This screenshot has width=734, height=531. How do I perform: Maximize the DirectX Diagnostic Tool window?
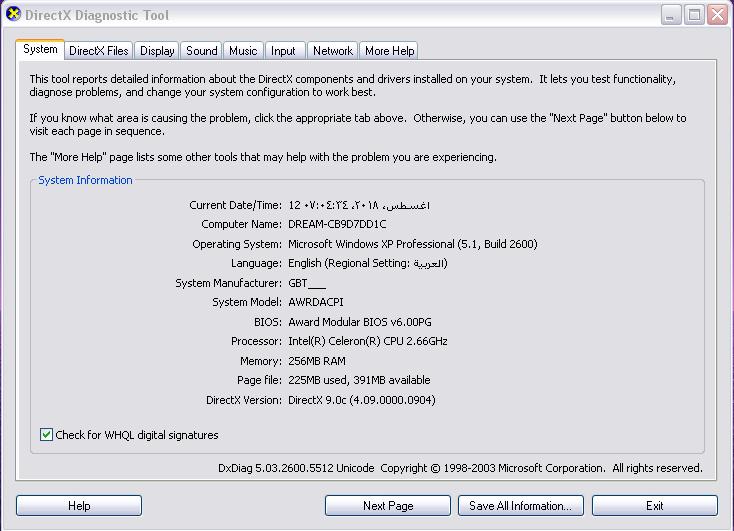coord(694,15)
